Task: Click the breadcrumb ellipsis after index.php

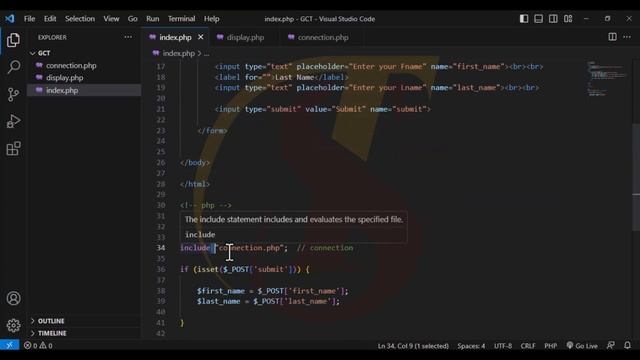Action: click(207, 53)
